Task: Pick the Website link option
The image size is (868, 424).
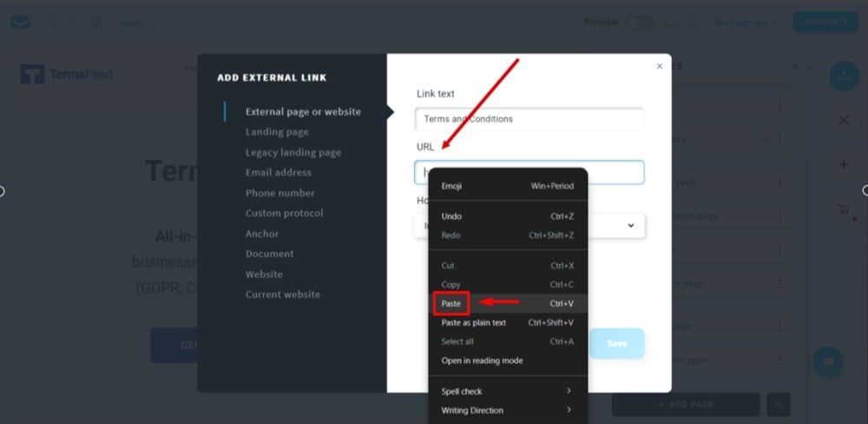Action: (264, 275)
